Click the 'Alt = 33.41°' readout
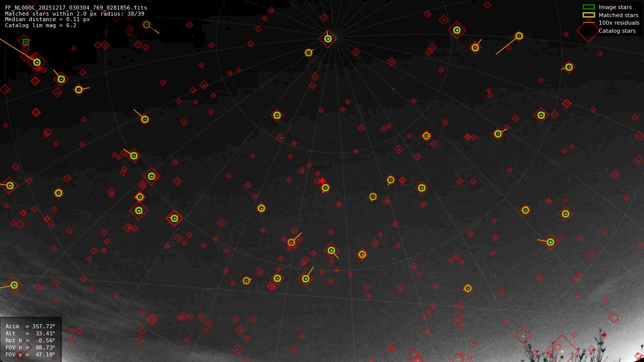 (30, 333)
